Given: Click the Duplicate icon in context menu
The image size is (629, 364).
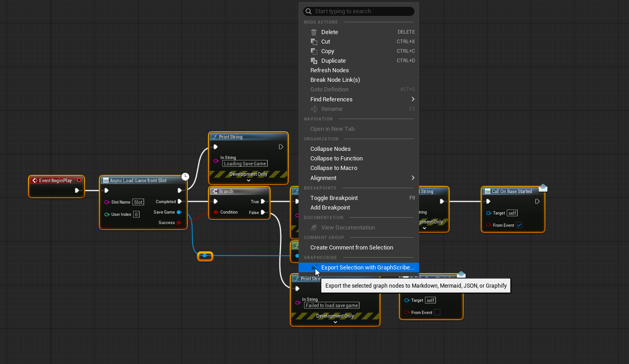Looking at the screenshot, I should 314,61.
